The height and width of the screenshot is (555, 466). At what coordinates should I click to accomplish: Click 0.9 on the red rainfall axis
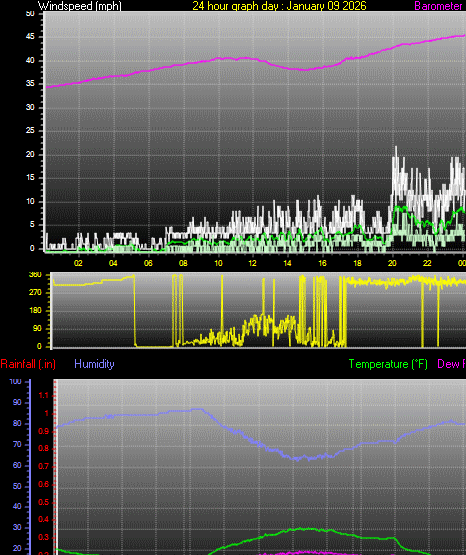point(43,431)
